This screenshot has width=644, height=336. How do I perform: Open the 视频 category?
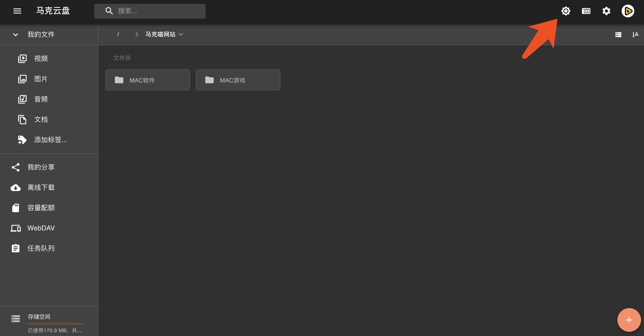point(41,59)
